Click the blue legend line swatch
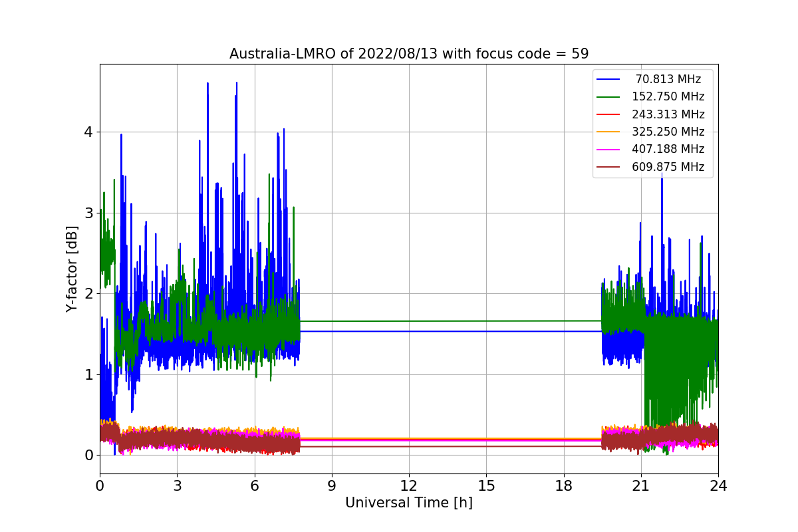 608,79
